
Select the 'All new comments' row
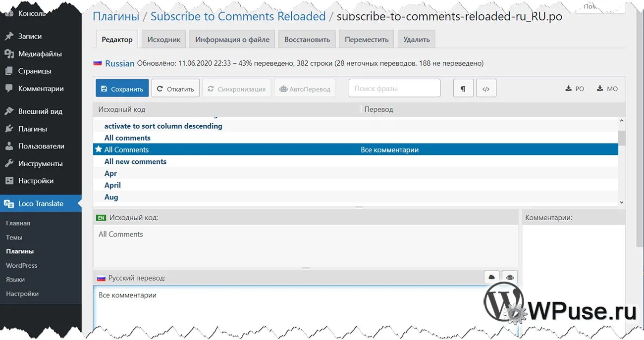[x=356, y=161]
